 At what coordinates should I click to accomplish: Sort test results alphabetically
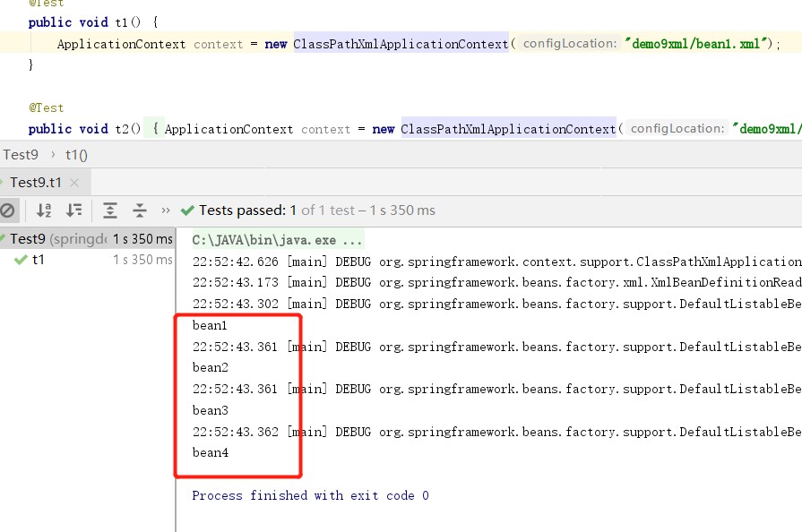pos(44,210)
